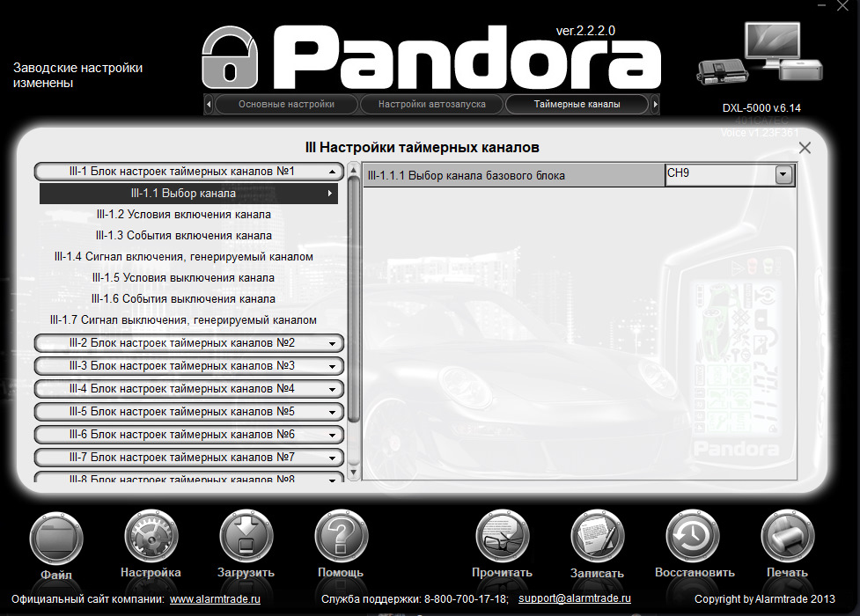The image size is (860, 616).
Task: Click Заводские настройки изменены status text
Action: click(x=77, y=75)
